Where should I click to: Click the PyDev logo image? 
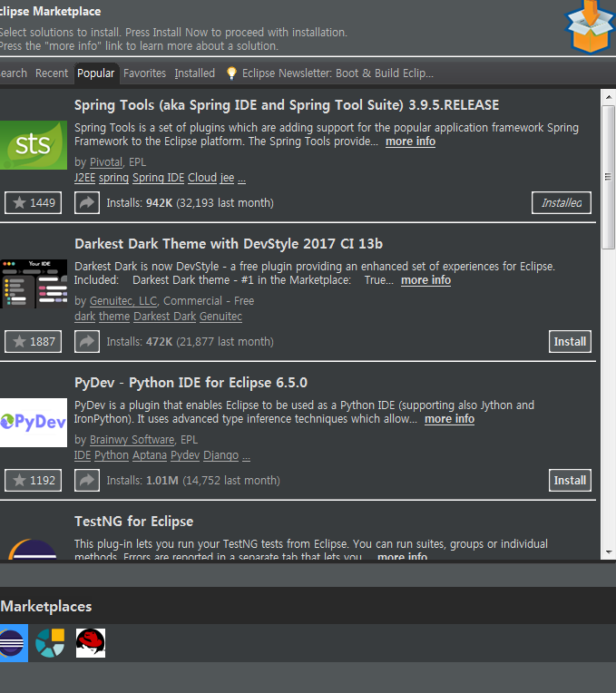tap(33, 423)
